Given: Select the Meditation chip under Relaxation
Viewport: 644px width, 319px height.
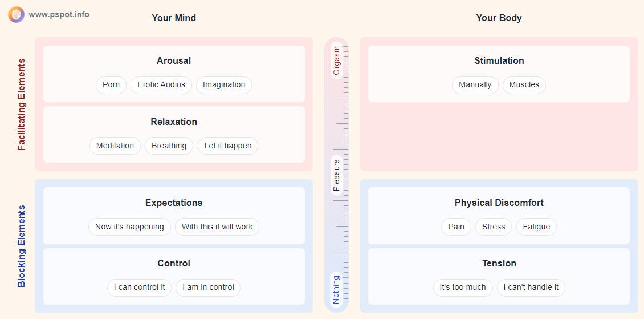Looking at the screenshot, I should tap(115, 146).
